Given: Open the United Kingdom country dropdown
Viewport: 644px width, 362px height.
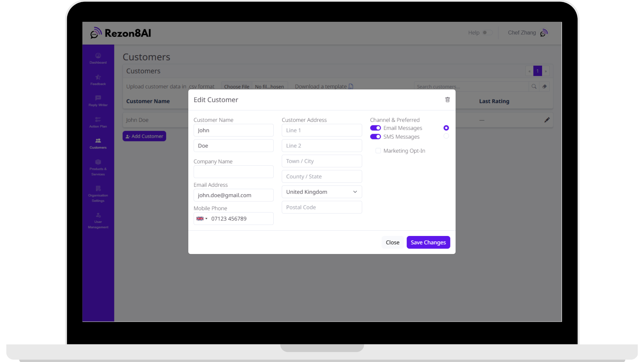Looking at the screenshot, I should (x=322, y=192).
